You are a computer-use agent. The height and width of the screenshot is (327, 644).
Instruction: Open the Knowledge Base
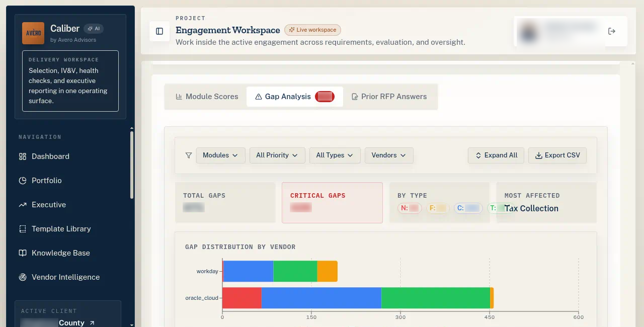point(70,253)
